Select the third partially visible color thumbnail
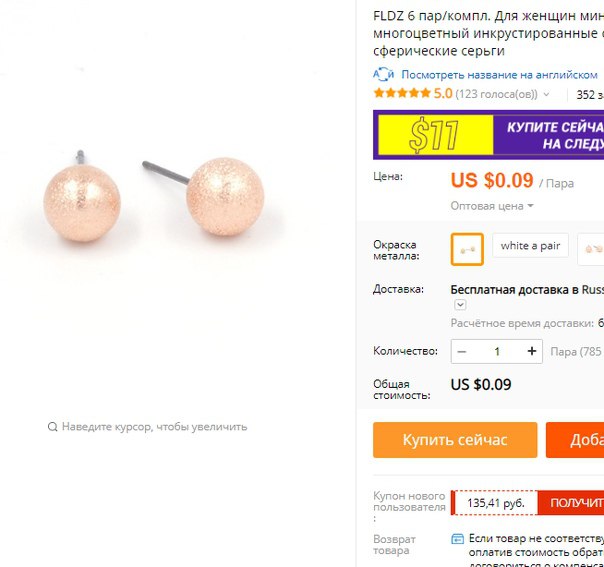Viewport: 604px width, 567px height. pyautogui.click(x=591, y=250)
